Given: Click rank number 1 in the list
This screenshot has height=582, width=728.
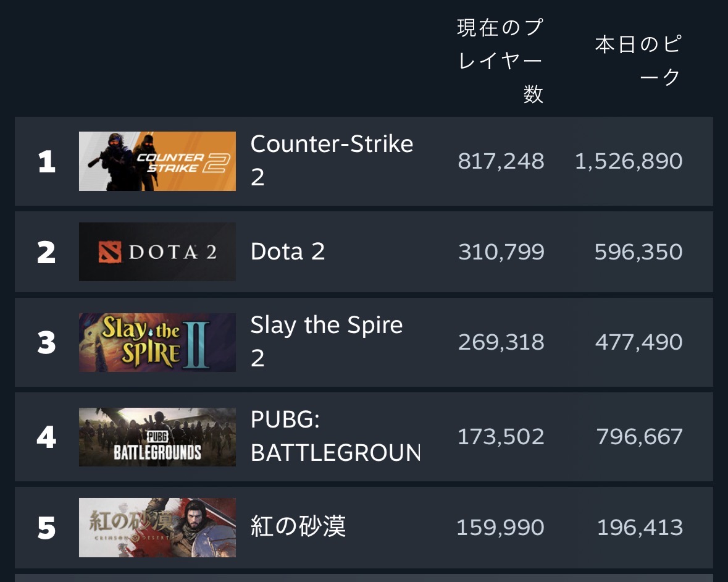Looking at the screenshot, I should coord(47,162).
